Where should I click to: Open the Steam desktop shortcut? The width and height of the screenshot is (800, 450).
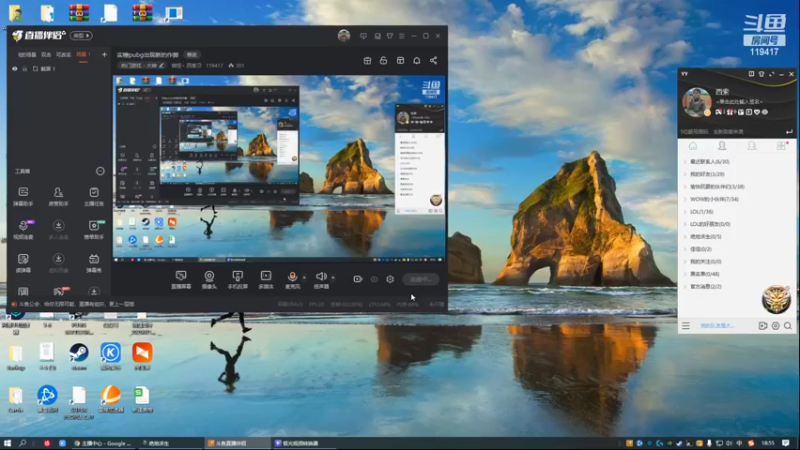click(x=79, y=356)
